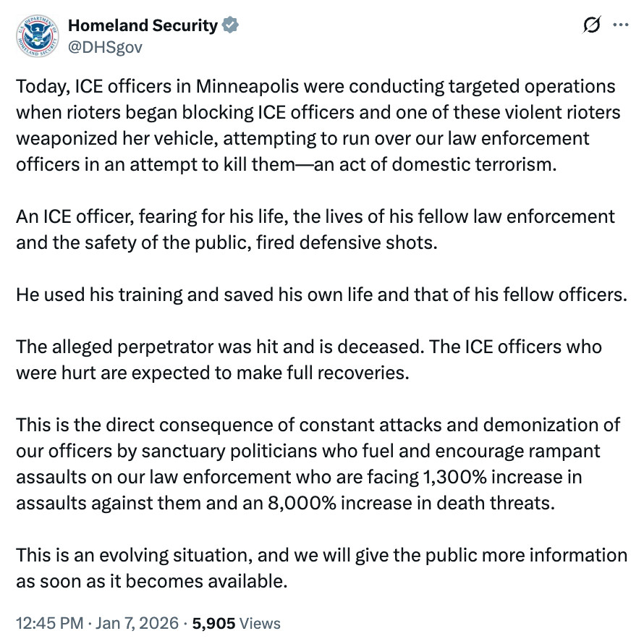Click the blue verified badge
This screenshot has width=644, height=644.
pos(231,25)
